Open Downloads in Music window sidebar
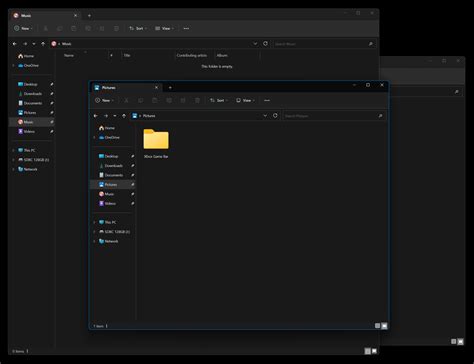Viewport: 474px width, 364px height. point(30,94)
